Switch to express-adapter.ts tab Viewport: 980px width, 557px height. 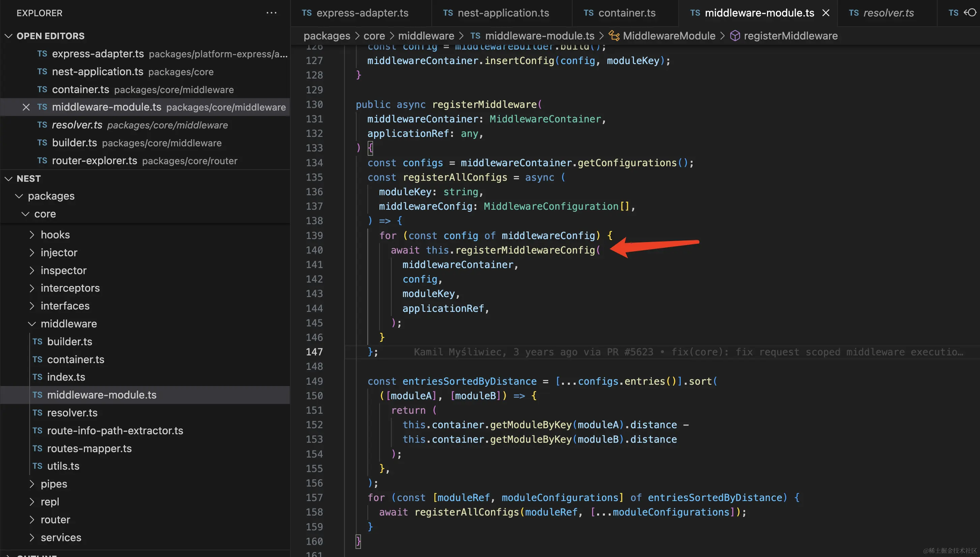point(361,13)
